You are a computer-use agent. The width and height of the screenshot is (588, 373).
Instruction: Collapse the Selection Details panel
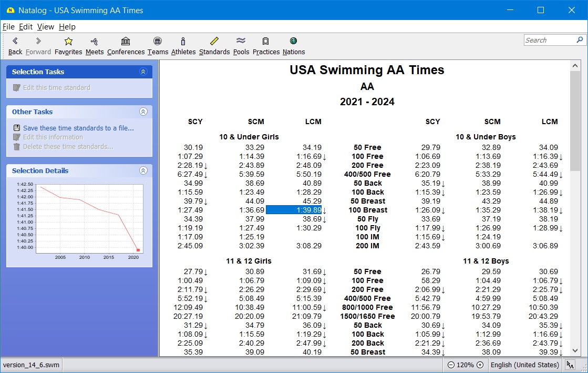tap(143, 171)
